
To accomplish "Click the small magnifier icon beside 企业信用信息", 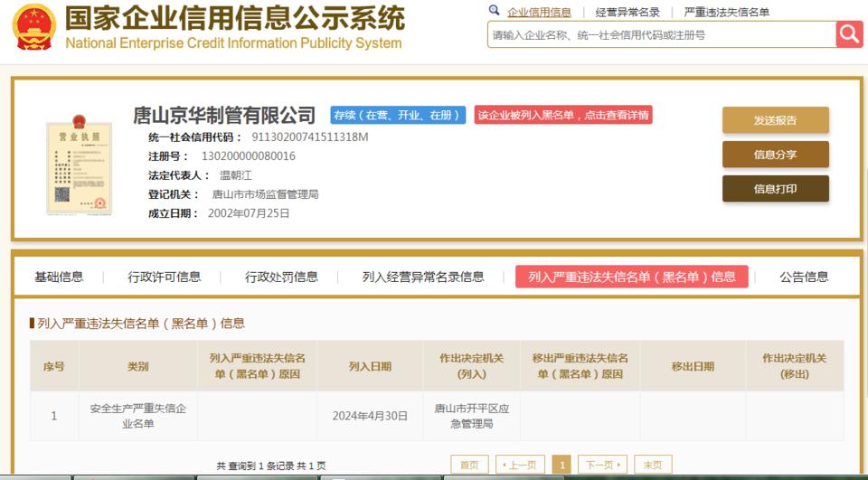I will point(494,11).
